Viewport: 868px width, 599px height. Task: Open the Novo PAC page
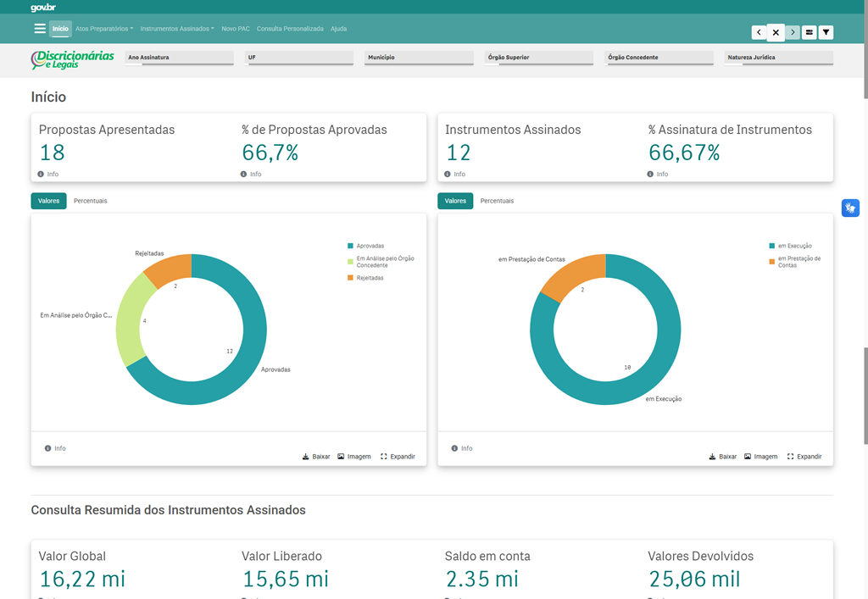pyautogui.click(x=236, y=29)
